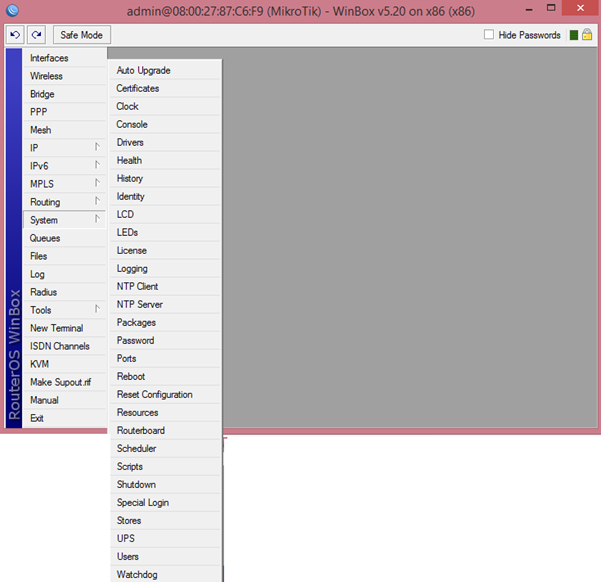Select Shutdown from System submenu

point(165,485)
